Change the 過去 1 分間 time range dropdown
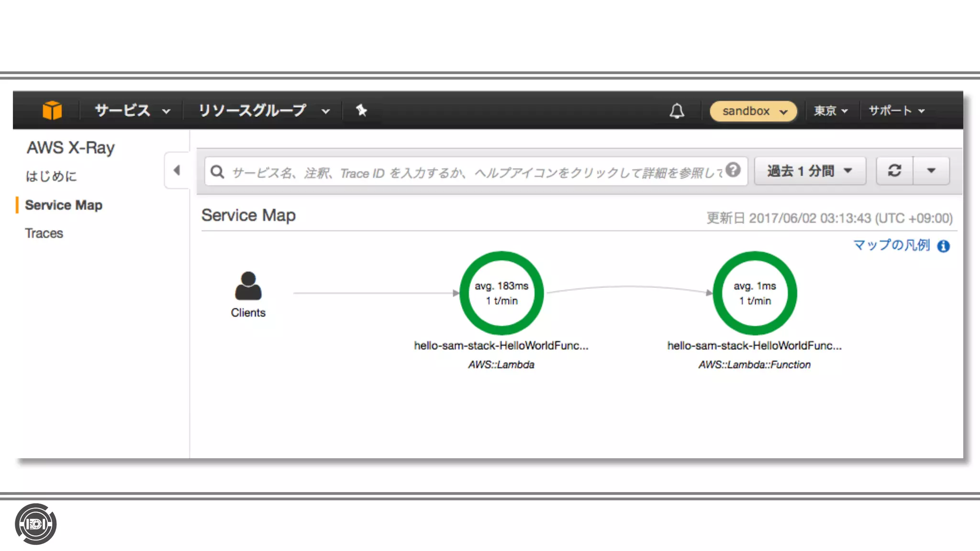The width and height of the screenshot is (980, 551). [x=810, y=171]
